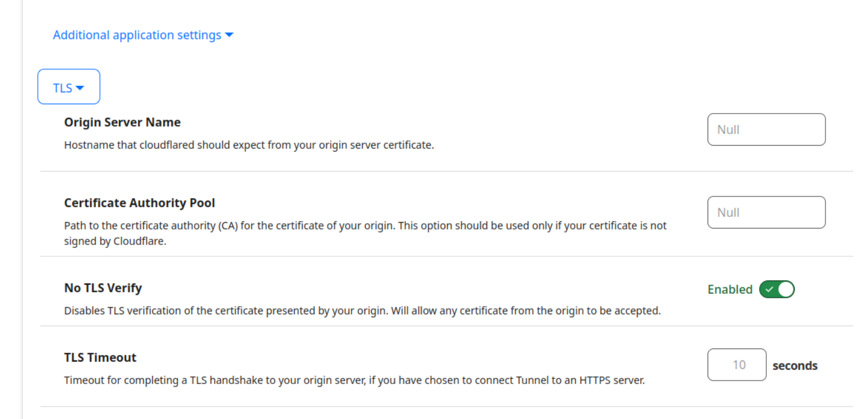This screenshot has width=868, height=419.
Task: Click the Certificate Authority Pool text box
Action: coord(766,212)
